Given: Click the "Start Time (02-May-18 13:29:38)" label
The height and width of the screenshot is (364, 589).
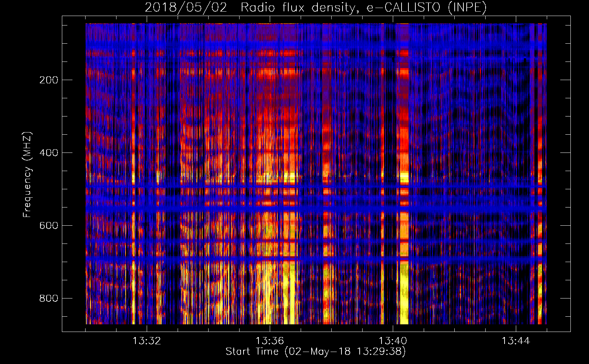Looking at the screenshot, I should pyautogui.click(x=316, y=351).
